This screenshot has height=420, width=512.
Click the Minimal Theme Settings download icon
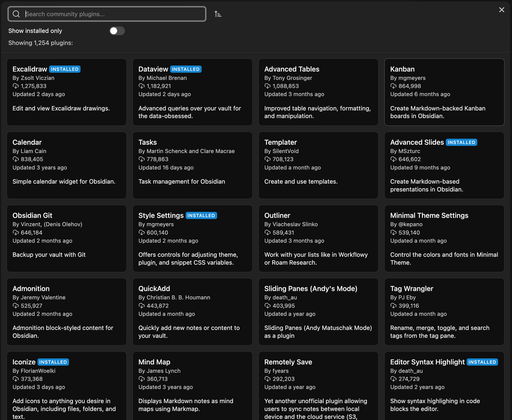tap(393, 232)
